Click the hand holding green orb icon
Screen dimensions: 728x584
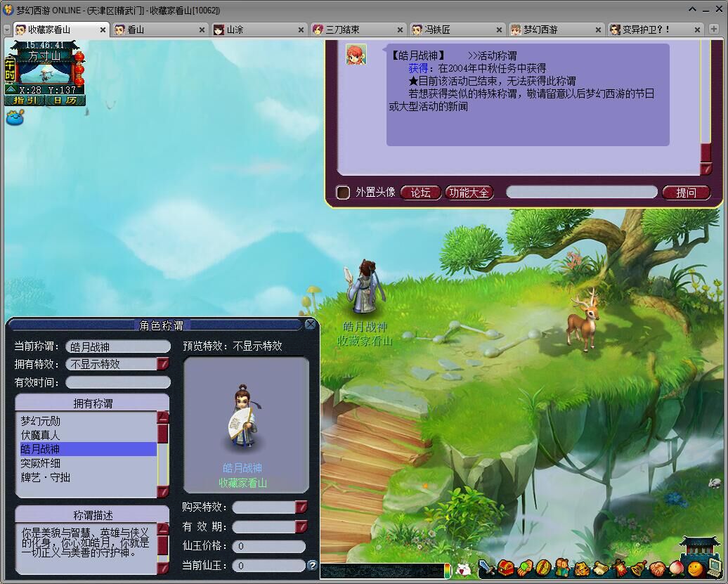tap(525, 568)
